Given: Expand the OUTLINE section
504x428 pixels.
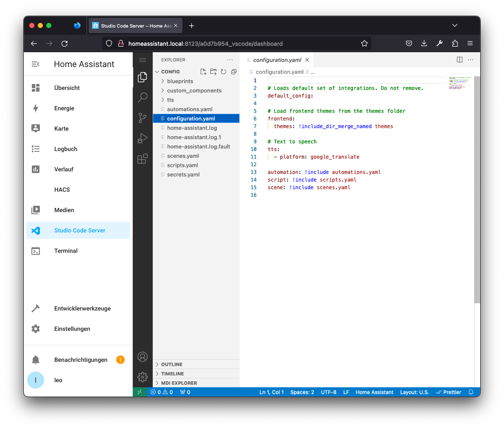Looking at the screenshot, I should (x=196, y=364).
